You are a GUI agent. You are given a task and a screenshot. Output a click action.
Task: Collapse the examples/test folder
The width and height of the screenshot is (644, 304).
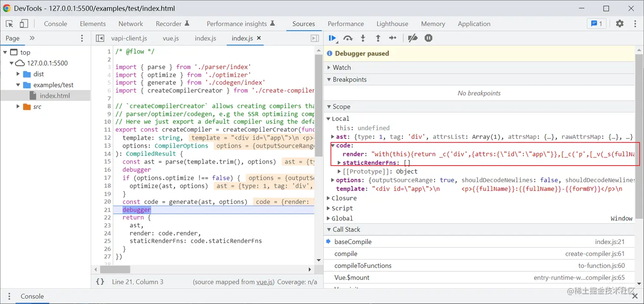coord(18,85)
